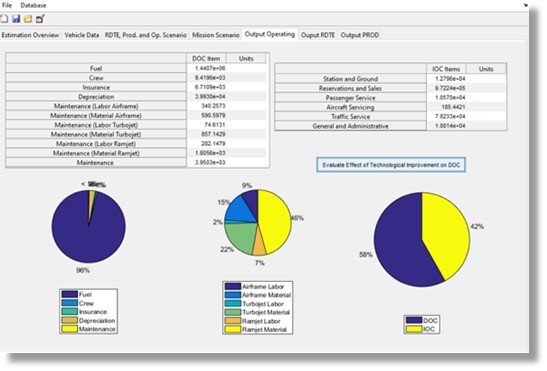Select the Ouput RDTE tab
547x371 pixels.
pos(318,35)
